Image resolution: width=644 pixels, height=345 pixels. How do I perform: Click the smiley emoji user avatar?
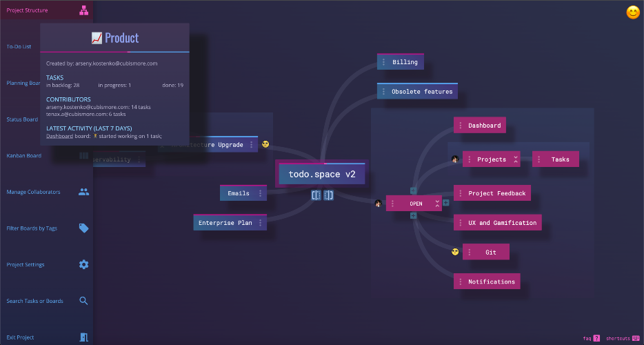click(x=633, y=12)
